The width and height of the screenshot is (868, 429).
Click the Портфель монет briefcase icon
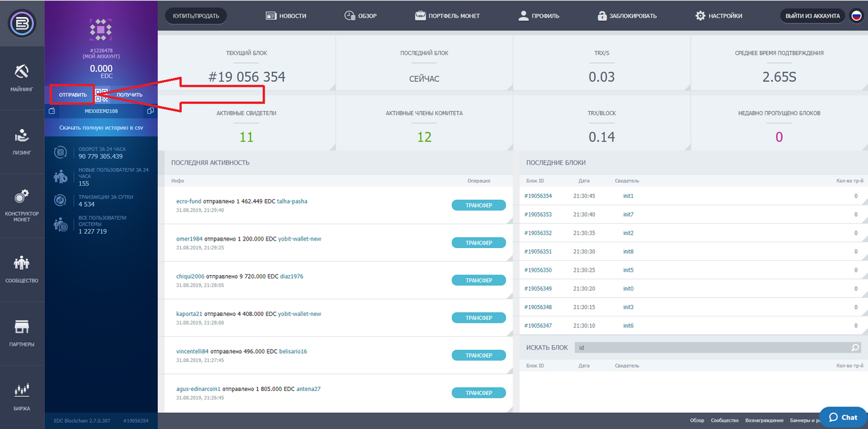click(421, 16)
